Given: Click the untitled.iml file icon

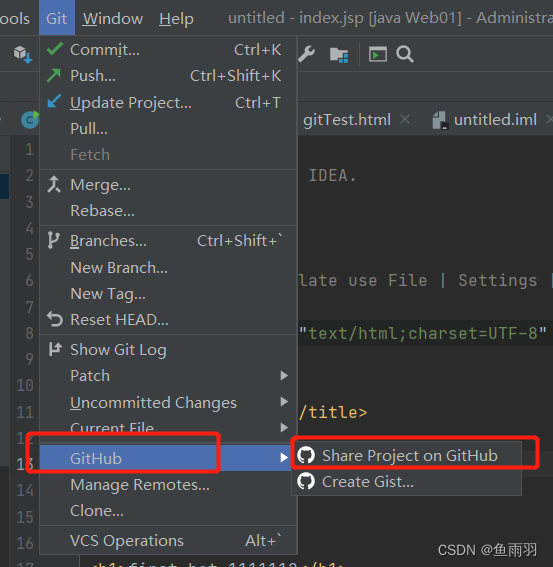Looking at the screenshot, I should 441,120.
